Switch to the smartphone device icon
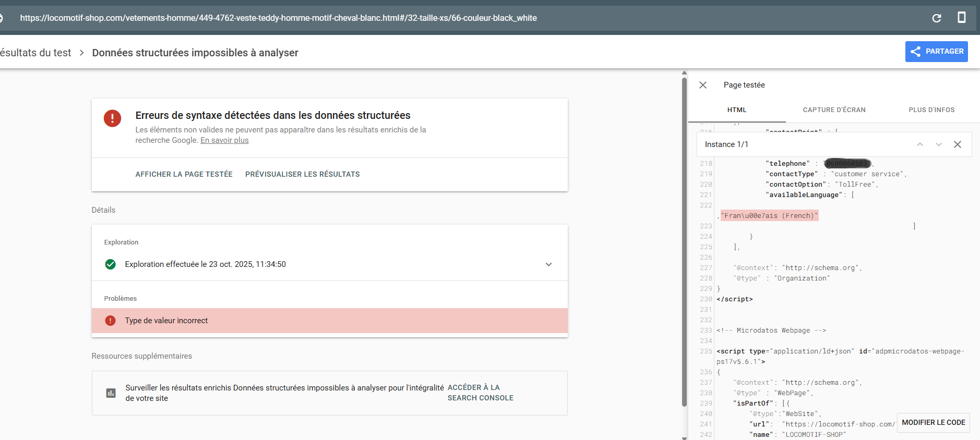 (961, 18)
